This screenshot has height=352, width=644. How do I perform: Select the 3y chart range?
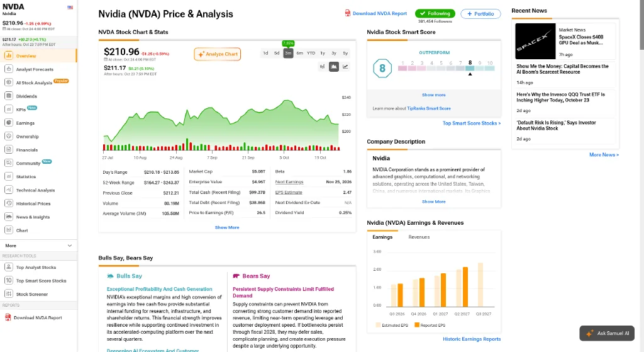point(334,53)
